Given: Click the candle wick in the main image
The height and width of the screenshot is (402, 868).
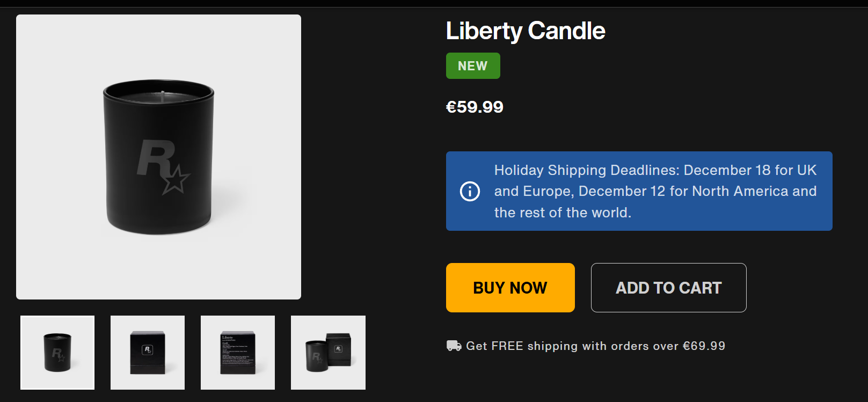Looking at the screenshot, I should [162, 95].
